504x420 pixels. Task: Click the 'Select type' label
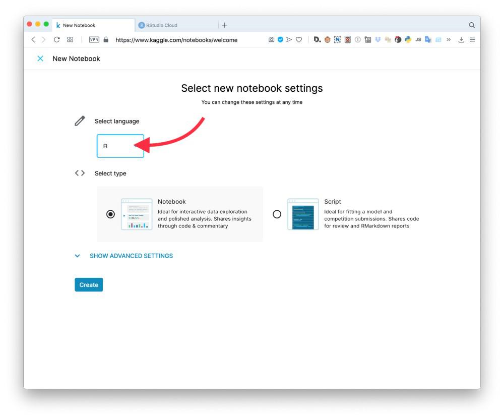(x=110, y=173)
